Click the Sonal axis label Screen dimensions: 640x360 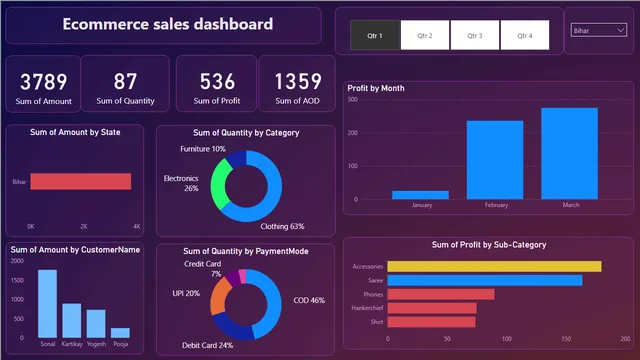(48, 344)
